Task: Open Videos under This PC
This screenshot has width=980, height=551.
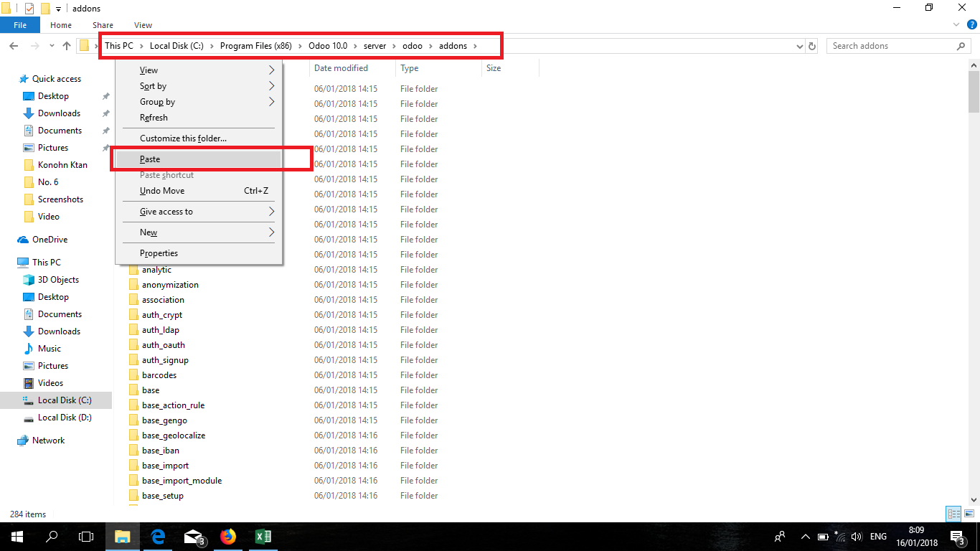Action: (50, 383)
